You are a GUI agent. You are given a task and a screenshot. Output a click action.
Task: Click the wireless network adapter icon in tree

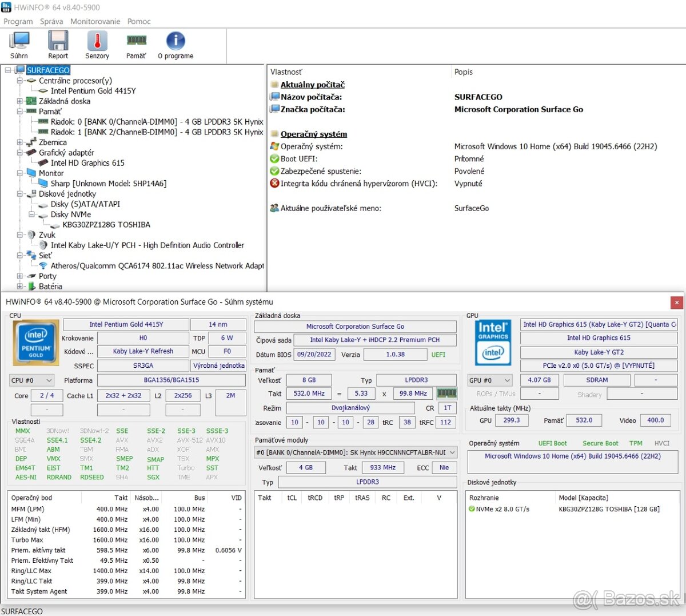(x=43, y=266)
